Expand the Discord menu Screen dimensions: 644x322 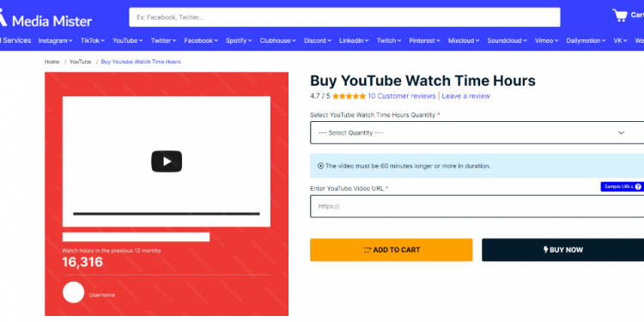point(318,40)
